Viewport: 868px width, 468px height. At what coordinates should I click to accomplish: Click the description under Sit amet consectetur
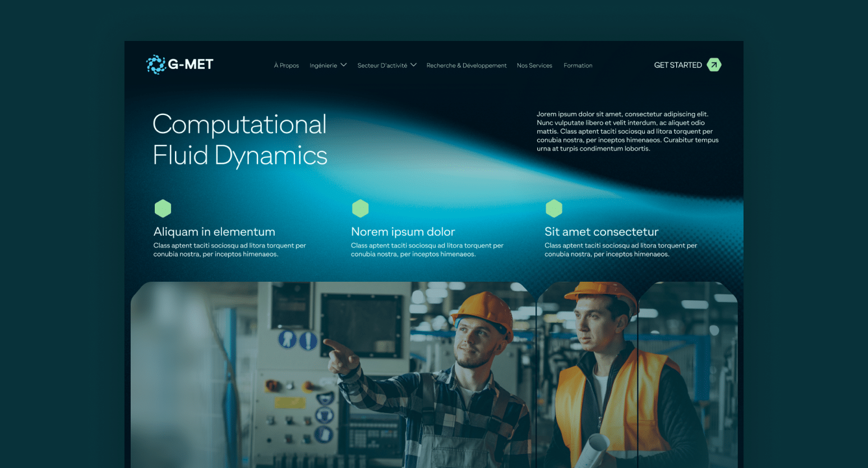coord(621,250)
